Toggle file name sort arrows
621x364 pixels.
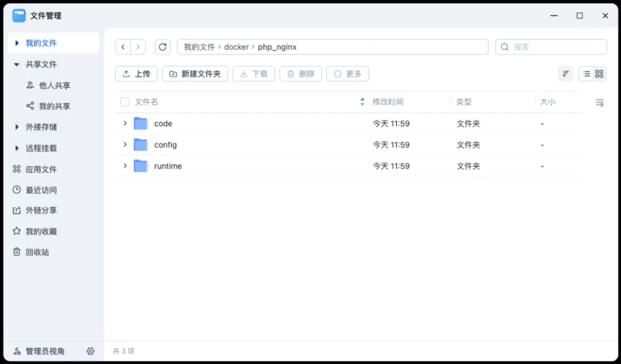click(362, 102)
